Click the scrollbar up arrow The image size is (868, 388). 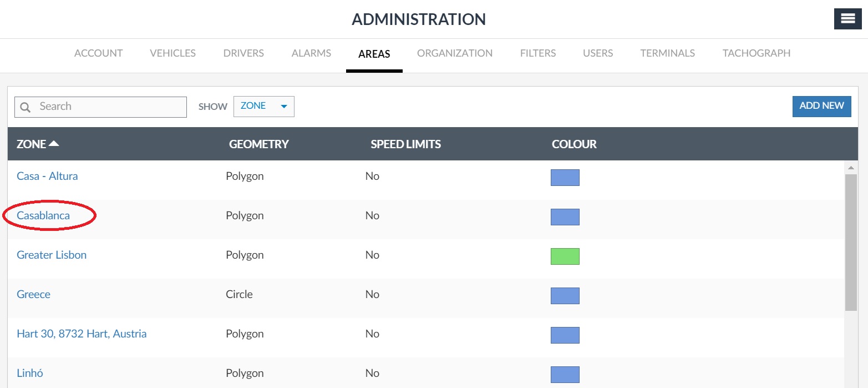coord(851,167)
